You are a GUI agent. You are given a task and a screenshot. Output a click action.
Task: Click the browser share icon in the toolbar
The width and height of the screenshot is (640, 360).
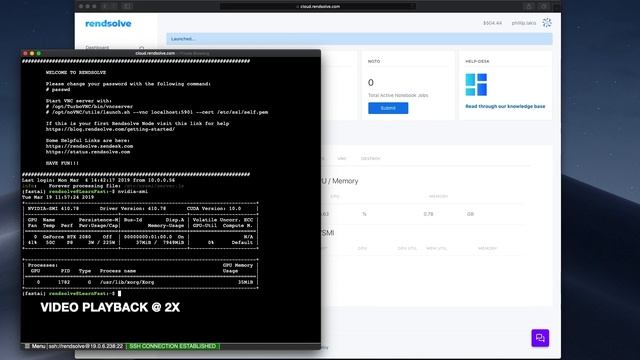[x=529, y=7]
